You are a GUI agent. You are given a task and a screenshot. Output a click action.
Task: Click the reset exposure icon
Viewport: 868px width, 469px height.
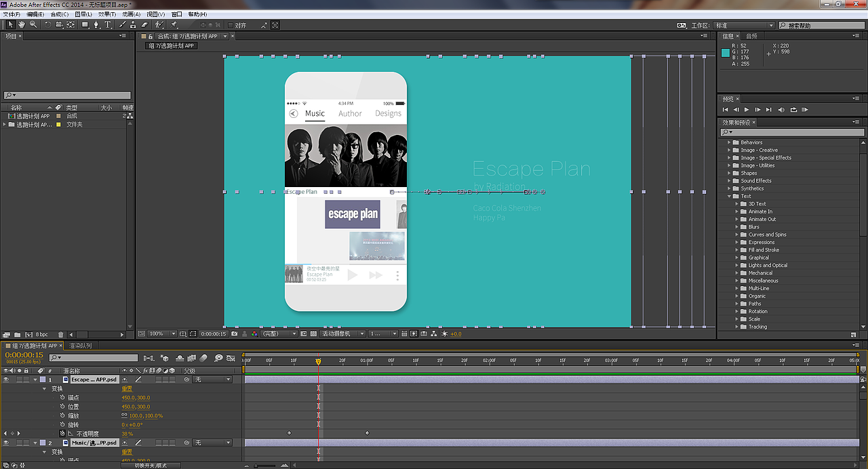pyautogui.click(x=445, y=333)
